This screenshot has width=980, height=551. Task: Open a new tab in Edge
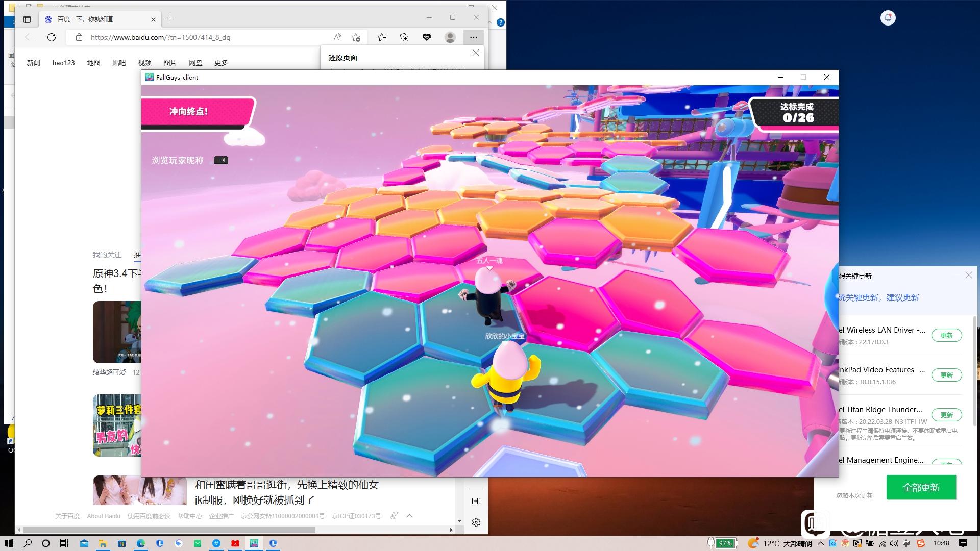click(x=170, y=19)
